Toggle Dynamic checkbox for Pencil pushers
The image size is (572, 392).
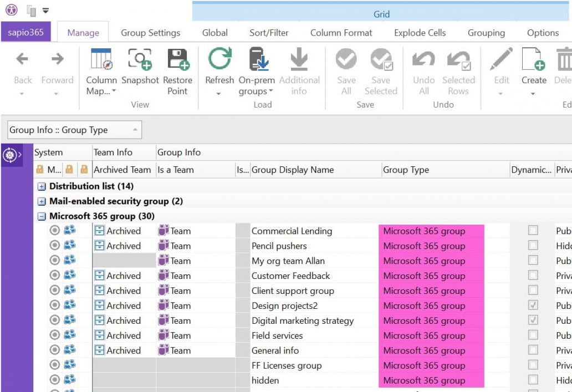(x=533, y=245)
